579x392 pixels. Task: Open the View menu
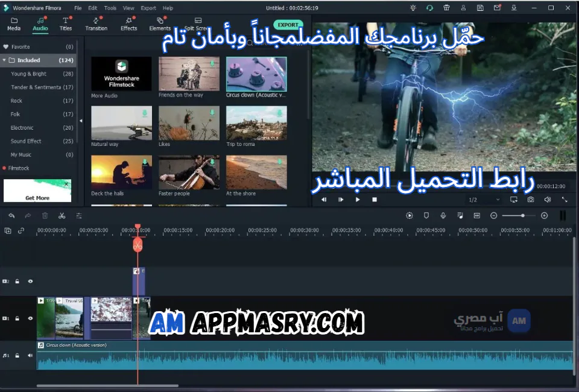pos(128,8)
